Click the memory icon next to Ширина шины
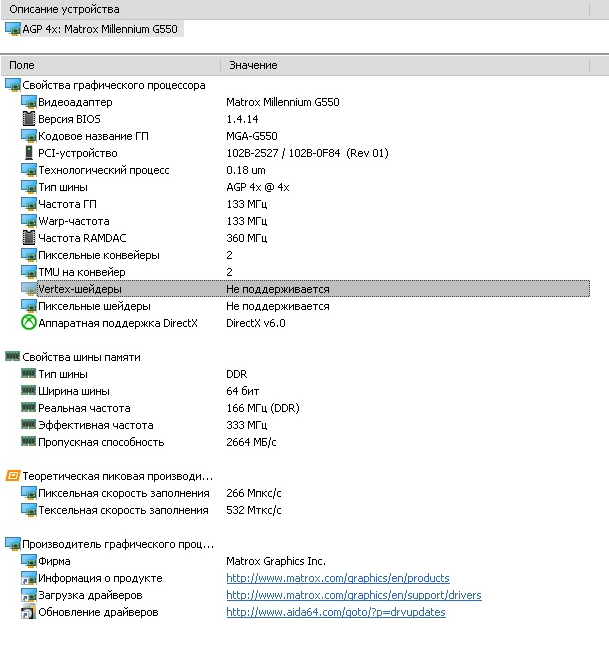The image size is (609, 652). pyautogui.click(x=28, y=390)
